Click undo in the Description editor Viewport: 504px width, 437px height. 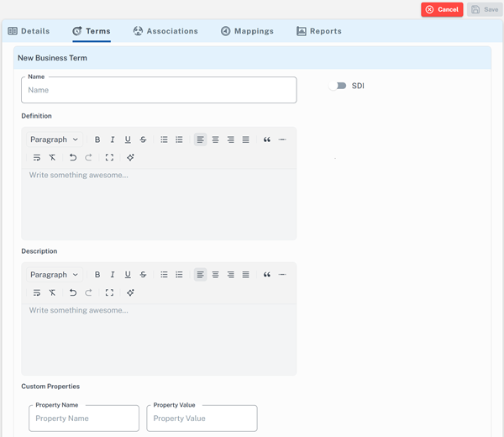click(x=73, y=292)
